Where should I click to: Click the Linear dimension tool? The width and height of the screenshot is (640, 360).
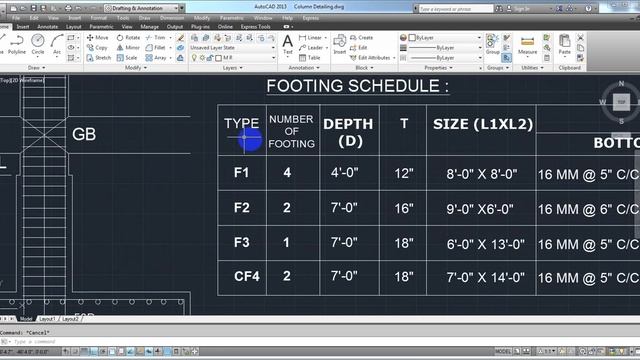pyautogui.click(x=310, y=38)
